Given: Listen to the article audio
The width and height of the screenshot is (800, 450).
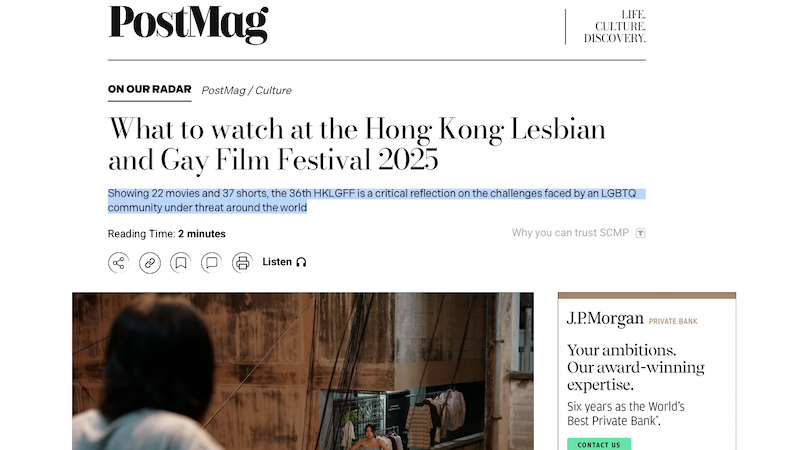Looking at the screenshot, I should [x=284, y=262].
